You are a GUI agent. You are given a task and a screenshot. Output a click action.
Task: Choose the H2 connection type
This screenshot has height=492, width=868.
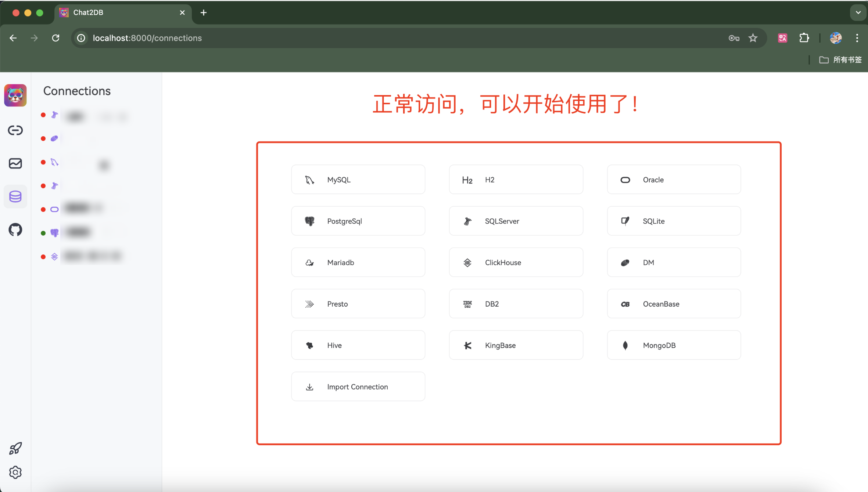click(x=516, y=180)
